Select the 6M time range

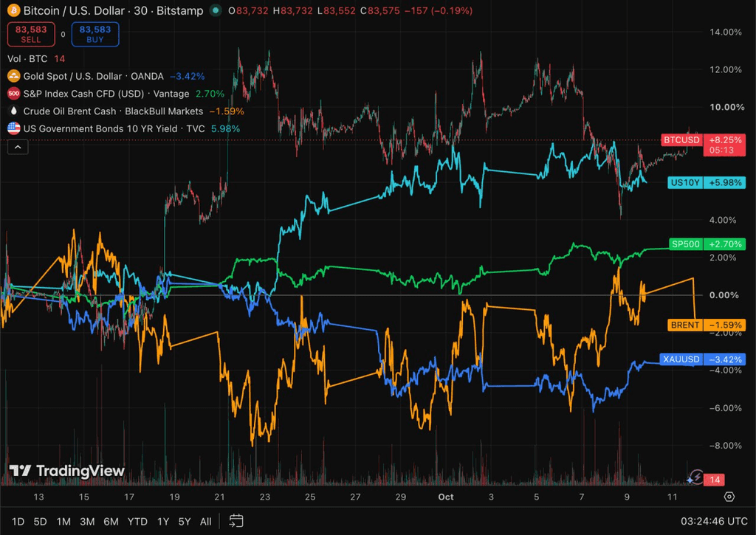click(111, 522)
